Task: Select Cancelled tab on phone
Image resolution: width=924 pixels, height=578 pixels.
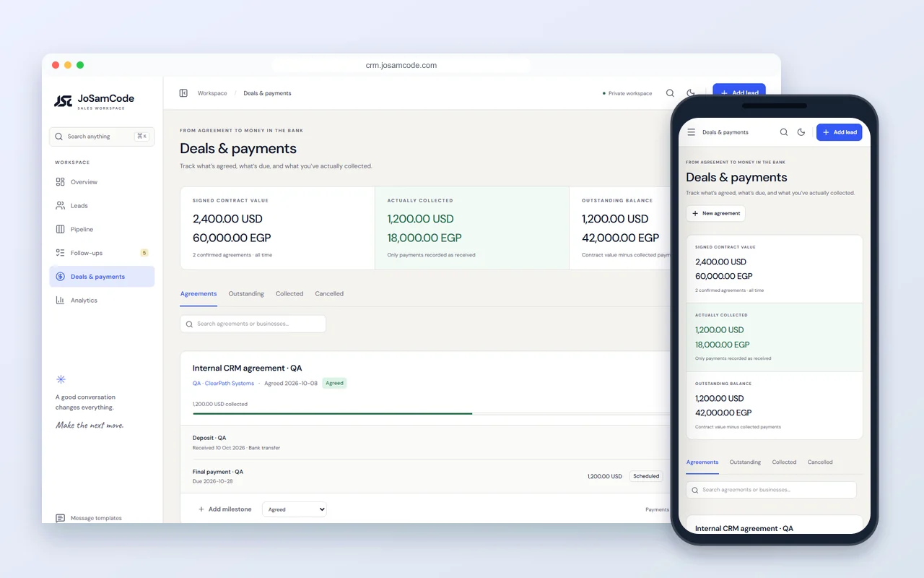Action: pos(820,462)
